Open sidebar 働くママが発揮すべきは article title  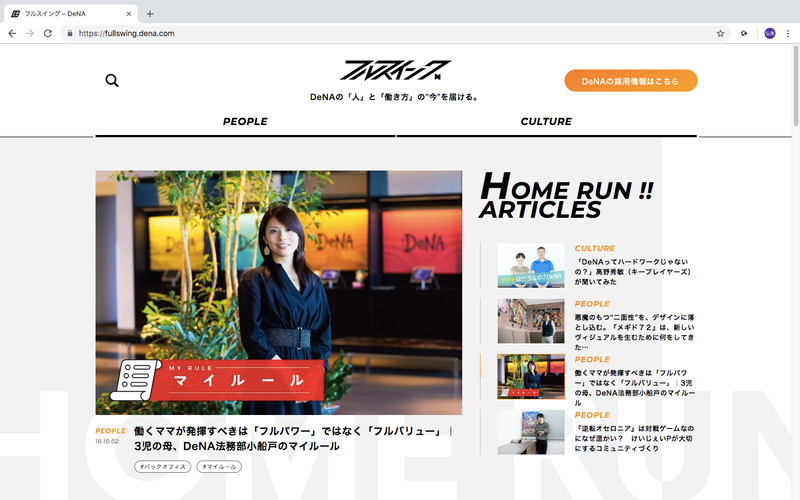click(635, 387)
